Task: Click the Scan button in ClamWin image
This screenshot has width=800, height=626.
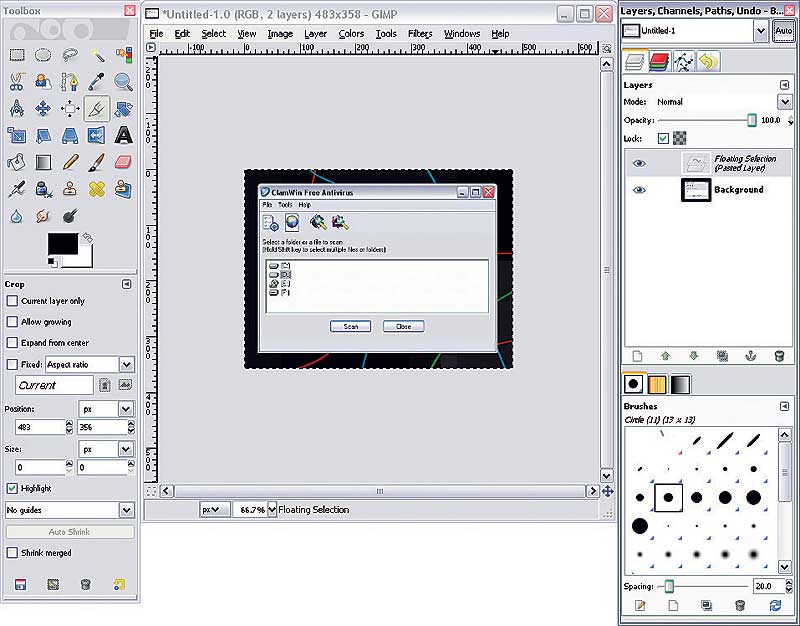Action: point(351,326)
